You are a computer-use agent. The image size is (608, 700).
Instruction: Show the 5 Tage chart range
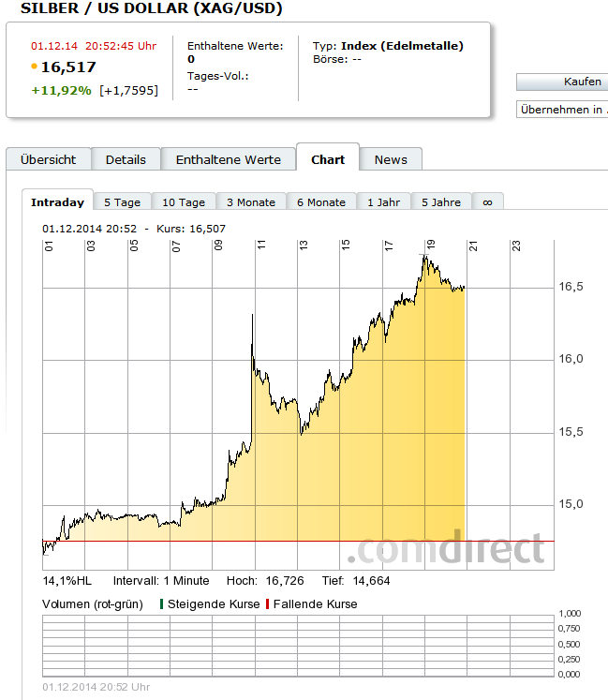click(x=122, y=201)
